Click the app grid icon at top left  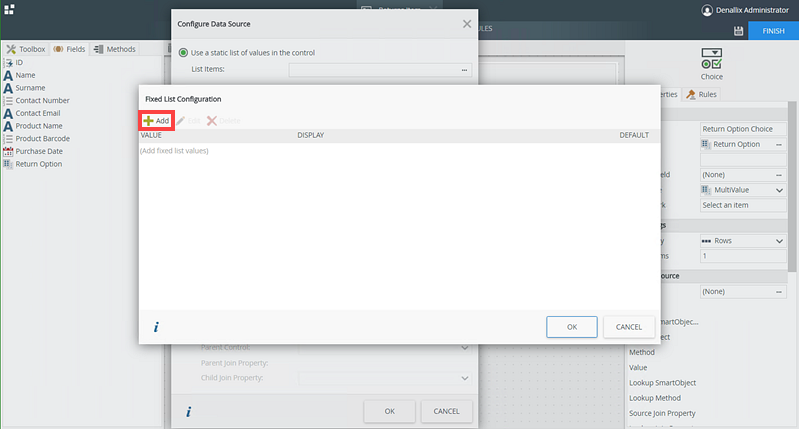pyautogui.click(x=9, y=9)
